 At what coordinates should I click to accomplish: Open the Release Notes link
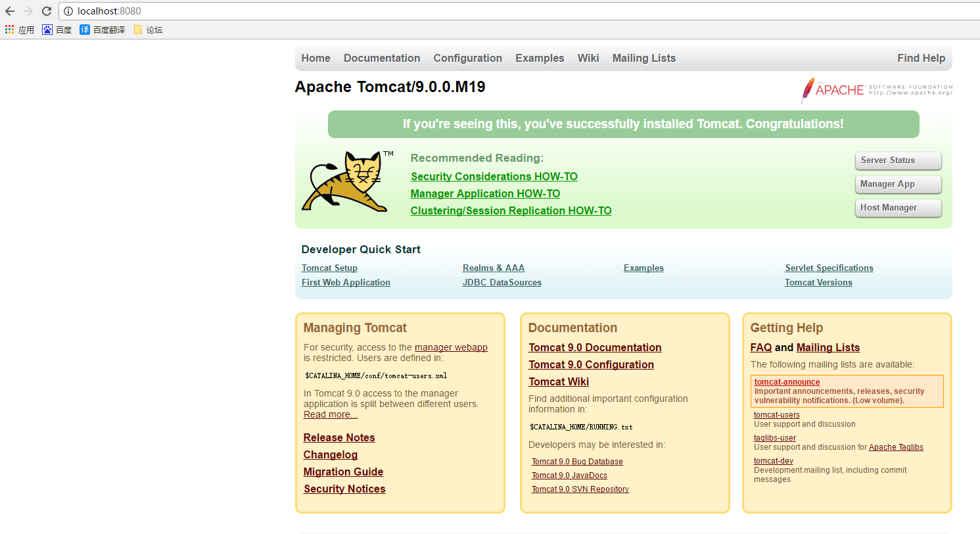pyautogui.click(x=339, y=437)
